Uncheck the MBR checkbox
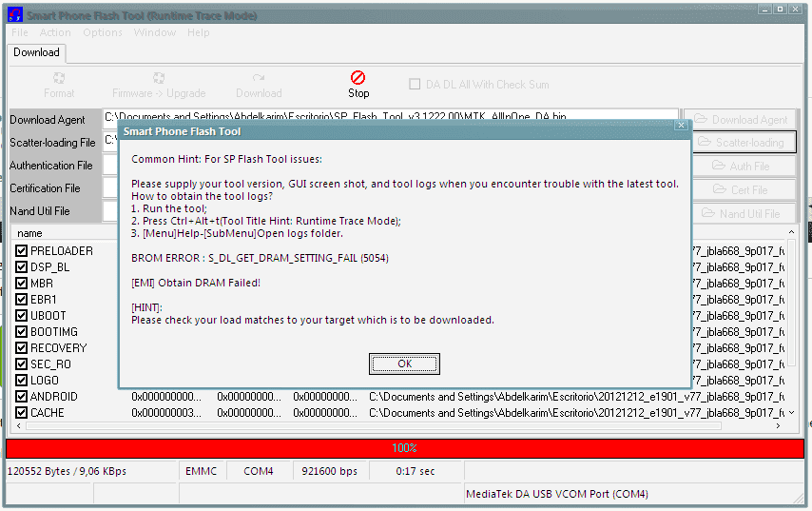Image resolution: width=812 pixels, height=511 pixels. 21,283
